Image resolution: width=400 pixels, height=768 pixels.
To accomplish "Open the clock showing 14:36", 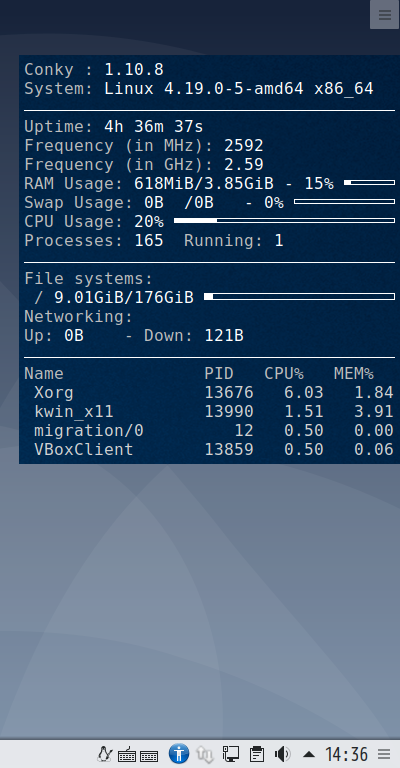I will [x=346, y=754].
